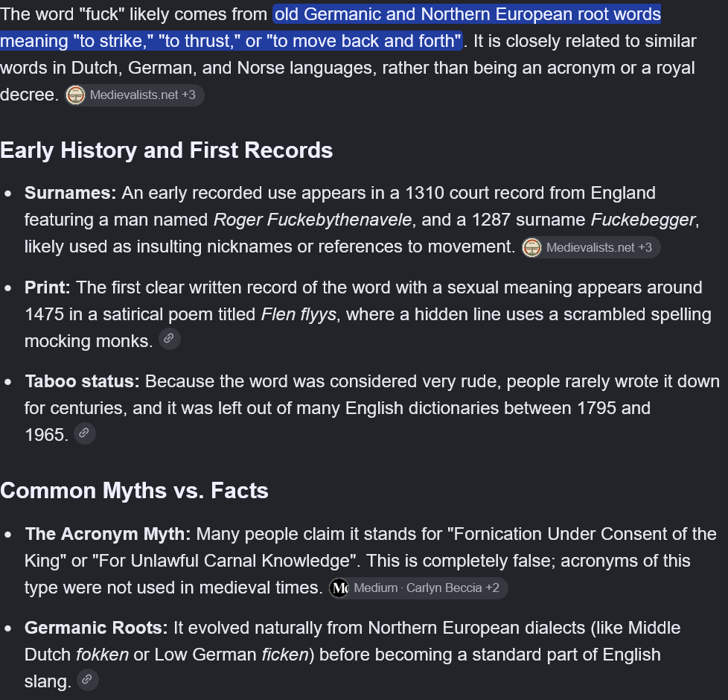Open the "Medium · Carlyn Beccia +2" source chip

tap(418, 588)
